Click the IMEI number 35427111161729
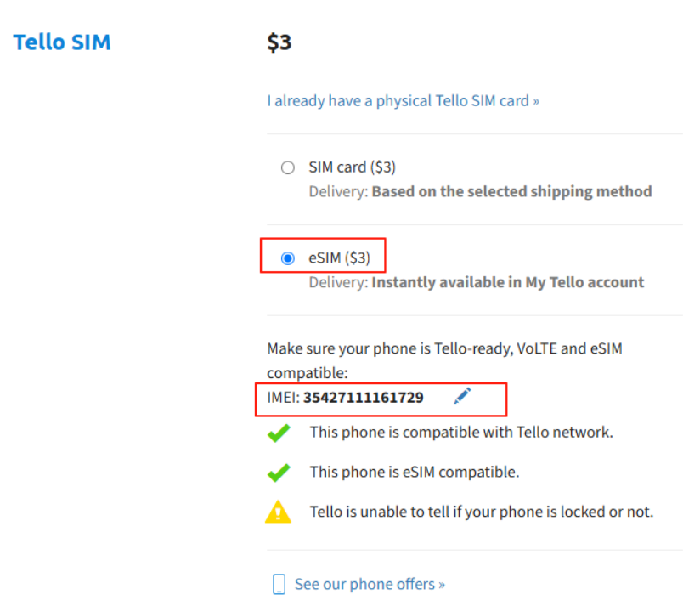Image resolution: width=700 pixels, height=600 pixels. (364, 398)
